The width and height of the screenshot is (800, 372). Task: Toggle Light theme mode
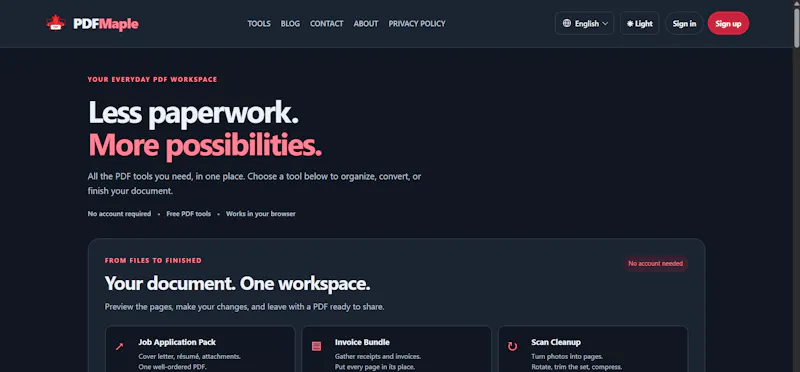(x=640, y=23)
